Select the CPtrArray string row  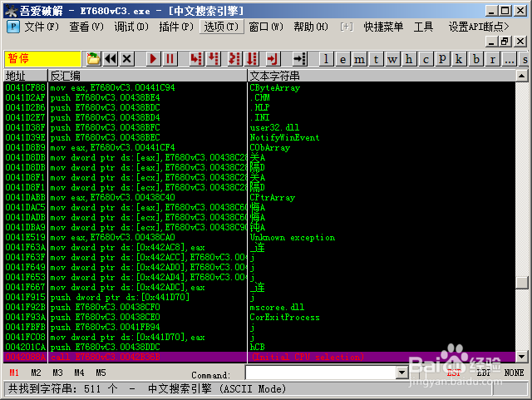click(259, 197)
